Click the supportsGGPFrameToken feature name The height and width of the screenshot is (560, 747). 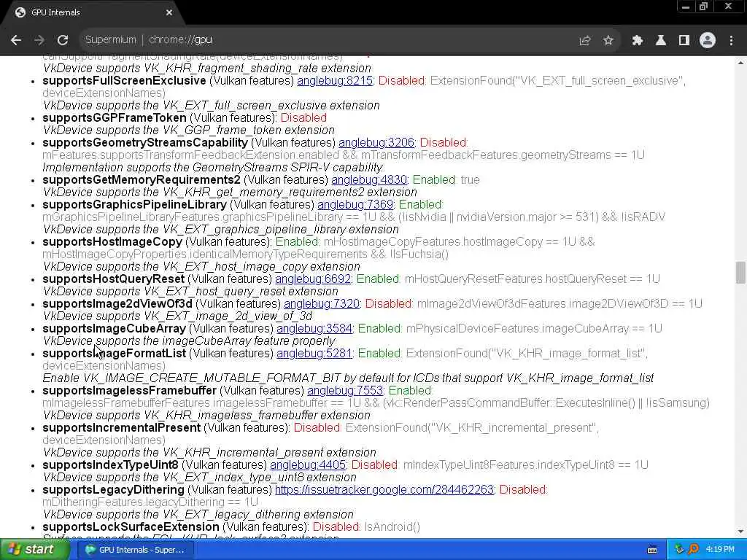coord(115,117)
